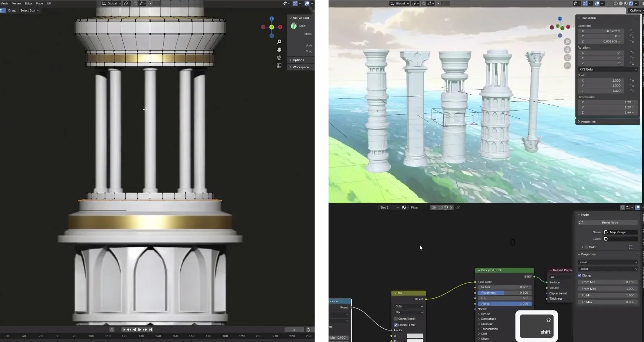Viewport: 644px width, 342px height.
Task: Click the pan hand icon in left viewport
Action: 279,50
